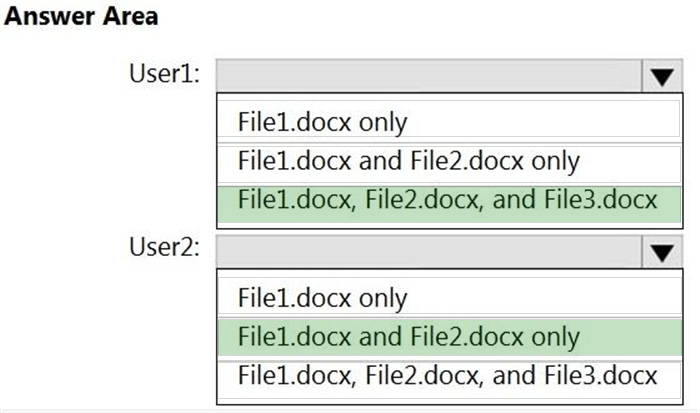700x413 pixels.
Task: Select green-highlighted answer in the User1 list
Action: tap(449, 204)
